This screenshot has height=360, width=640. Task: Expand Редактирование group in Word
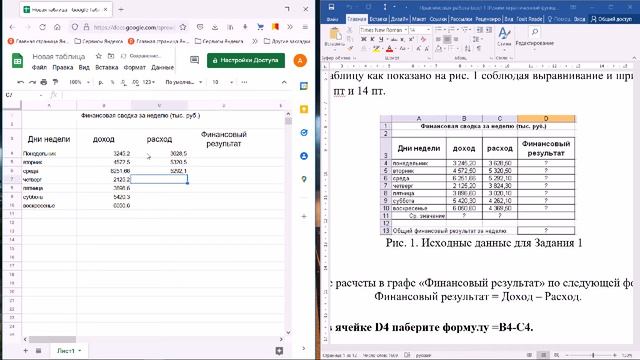535,38
